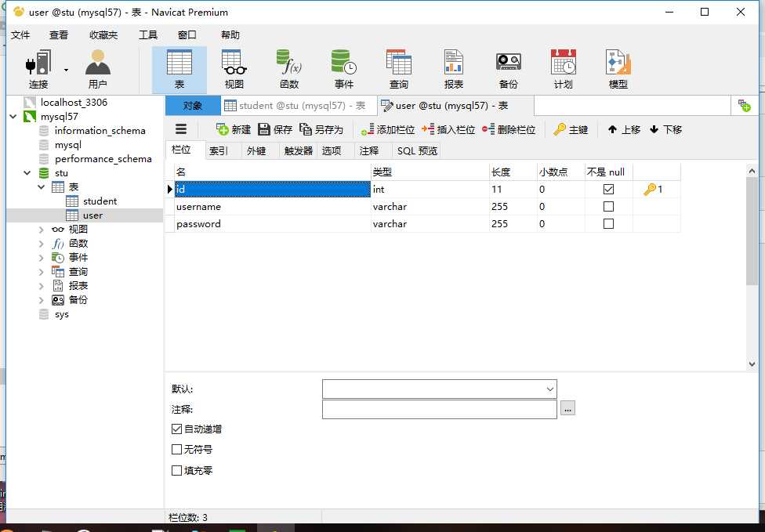765x532 pixels.
Task: Collapse the mysql57 connection node
Action: [13, 117]
